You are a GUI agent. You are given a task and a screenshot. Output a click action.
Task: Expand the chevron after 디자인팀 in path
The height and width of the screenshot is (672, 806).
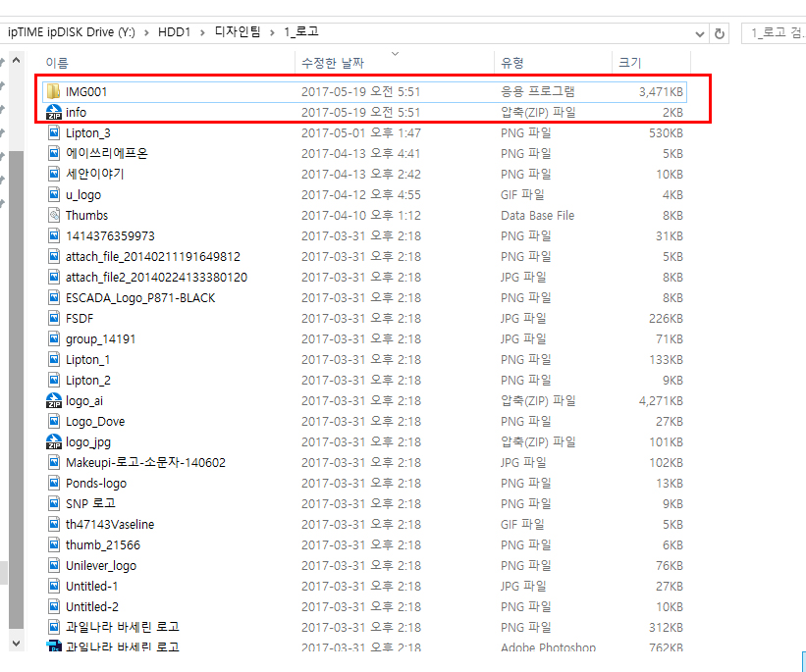(x=272, y=33)
